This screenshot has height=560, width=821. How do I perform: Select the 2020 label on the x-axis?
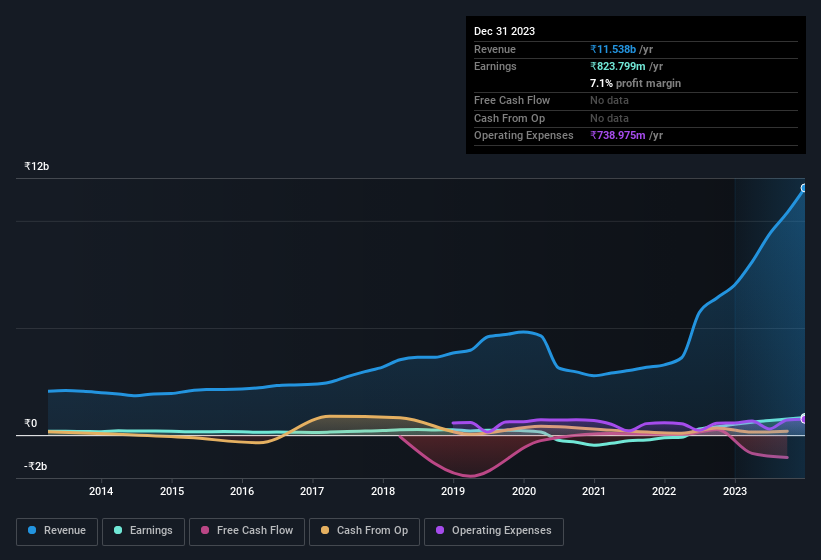click(523, 491)
